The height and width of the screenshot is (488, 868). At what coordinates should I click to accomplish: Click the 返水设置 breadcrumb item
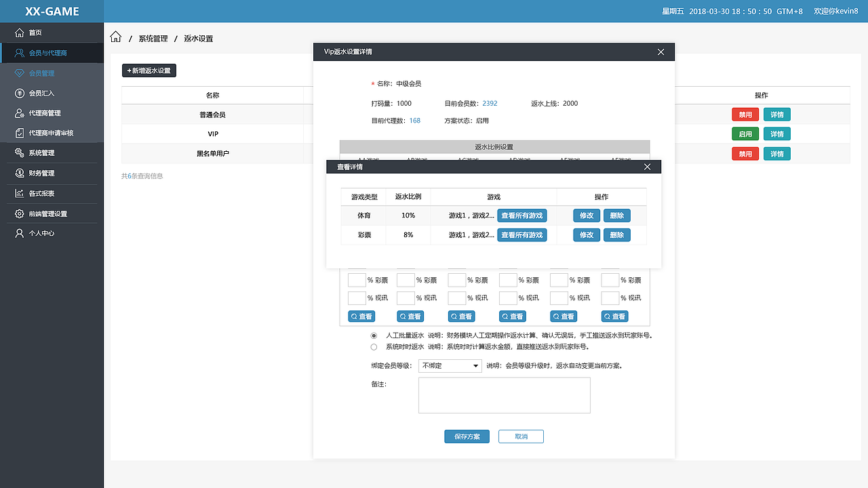(x=199, y=39)
